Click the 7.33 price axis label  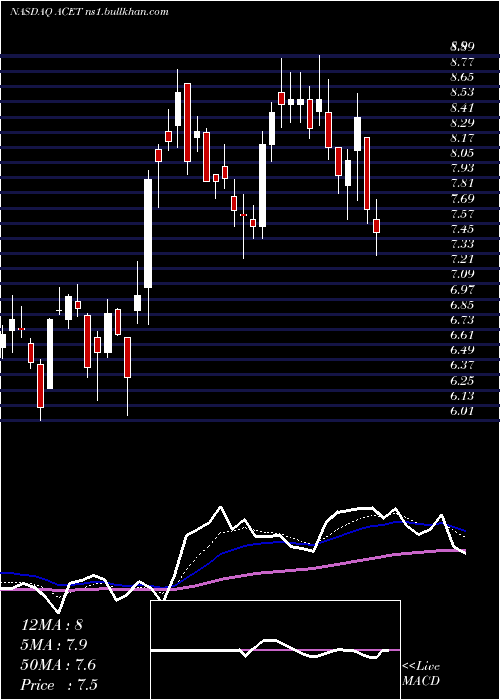coord(462,244)
